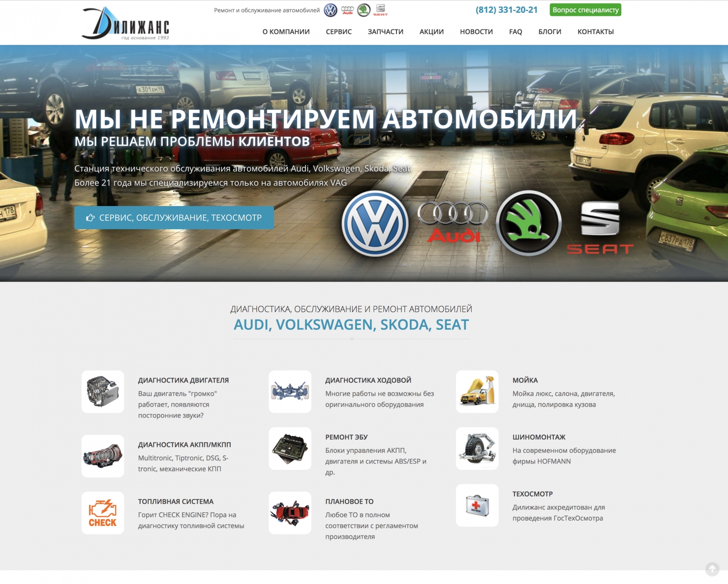Open the КОНТАКТЫ menu item
The height and width of the screenshot is (584, 728).
coord(596,31)
